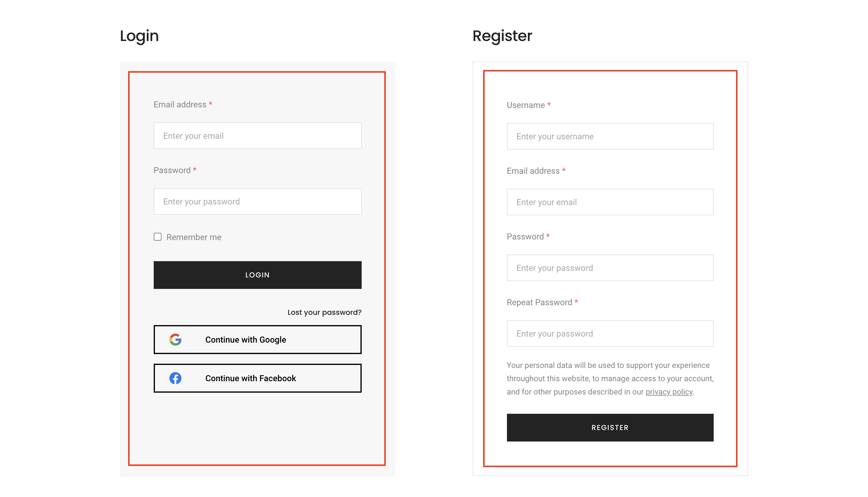
Task: Click the black REGISTER button
Action: point(610,427)
